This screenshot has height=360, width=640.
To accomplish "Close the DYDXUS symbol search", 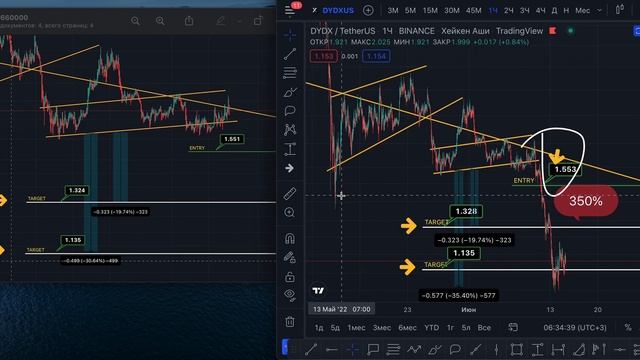I will tap(314, 10).
